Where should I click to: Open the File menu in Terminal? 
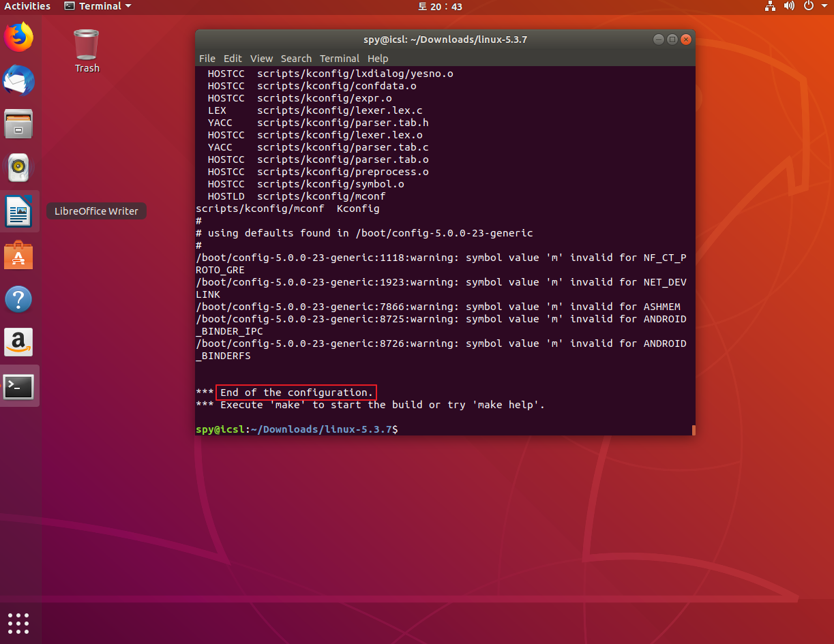207,59
